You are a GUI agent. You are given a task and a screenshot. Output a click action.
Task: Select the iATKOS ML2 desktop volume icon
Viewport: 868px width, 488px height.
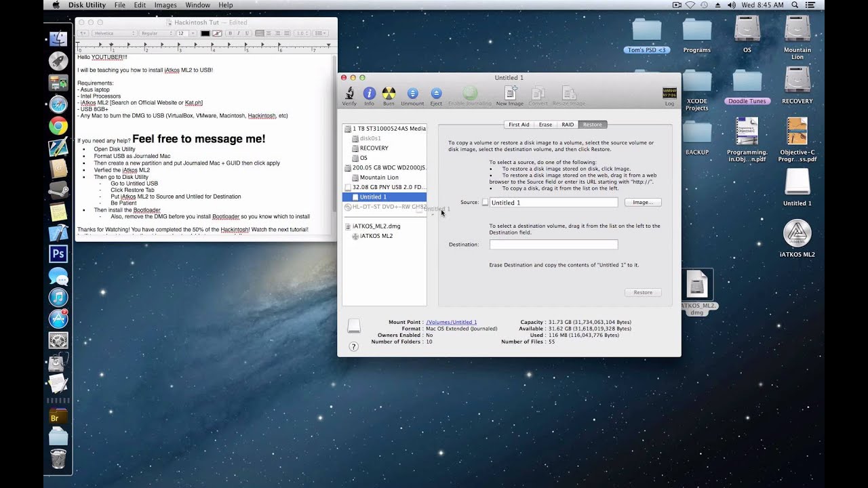point(797,239)
